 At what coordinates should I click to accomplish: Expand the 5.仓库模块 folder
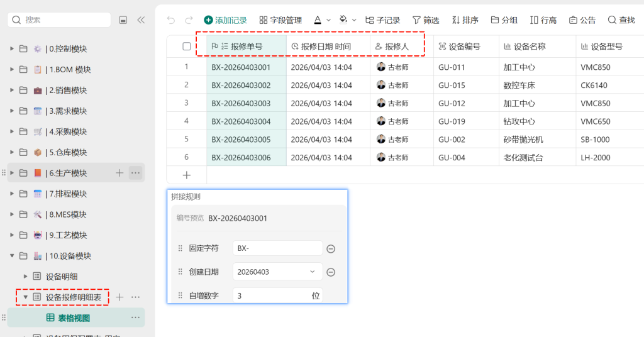pyautogui.click(x=12, y=152)
